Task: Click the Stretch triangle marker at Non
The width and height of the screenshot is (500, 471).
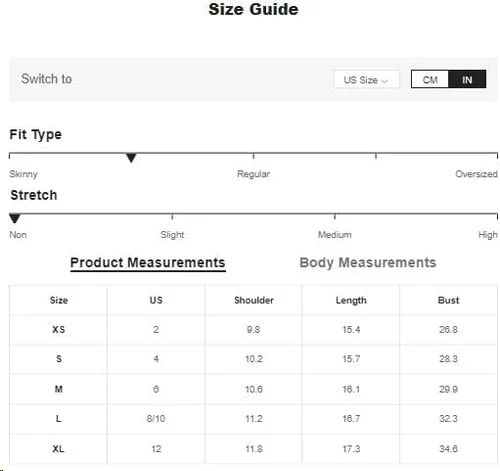Action: (x=15, y=218)
